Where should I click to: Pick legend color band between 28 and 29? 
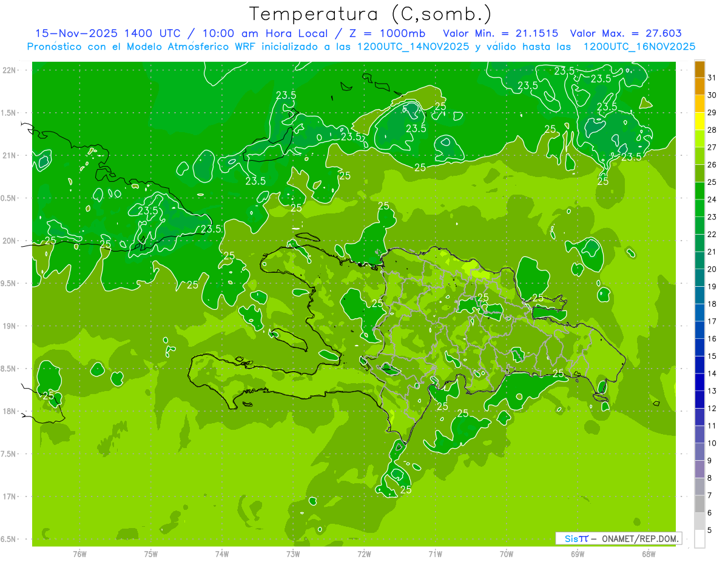click(x=699, y=121)
